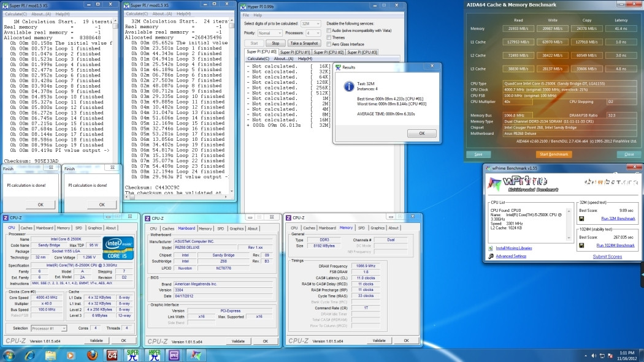Click the network icon in system tray
This screenshot has height=362, width=644.
click(x=602, y=355)
